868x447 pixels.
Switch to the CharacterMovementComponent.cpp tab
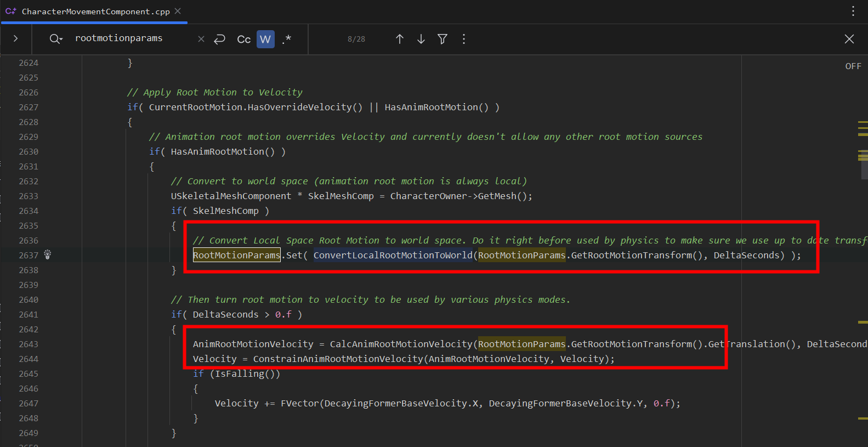(95, 12)
